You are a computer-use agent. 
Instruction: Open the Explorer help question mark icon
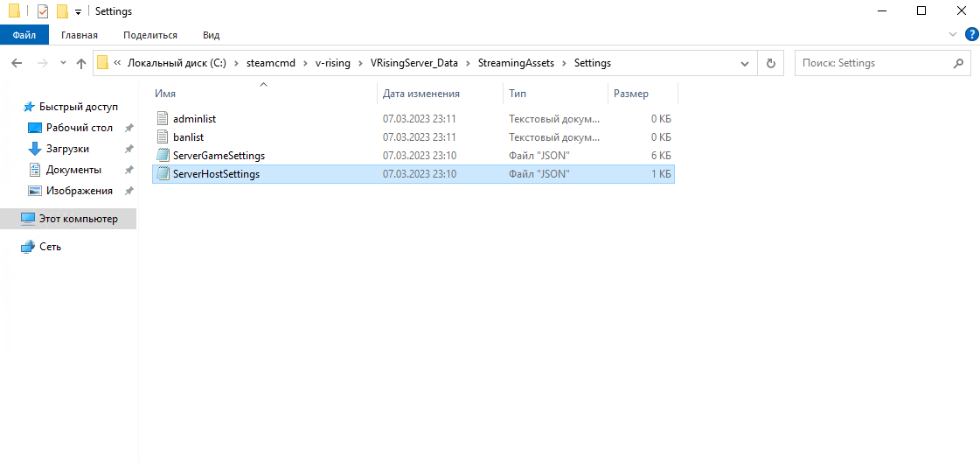coord(970,35)
